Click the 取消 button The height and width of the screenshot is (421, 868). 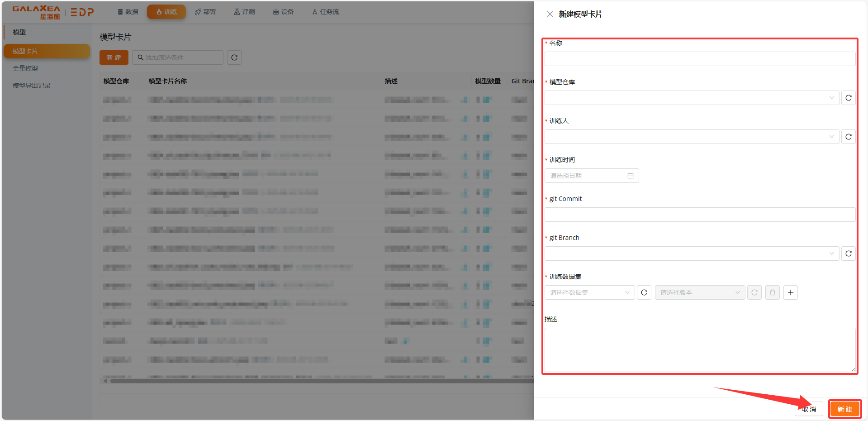tap(809, 409)
